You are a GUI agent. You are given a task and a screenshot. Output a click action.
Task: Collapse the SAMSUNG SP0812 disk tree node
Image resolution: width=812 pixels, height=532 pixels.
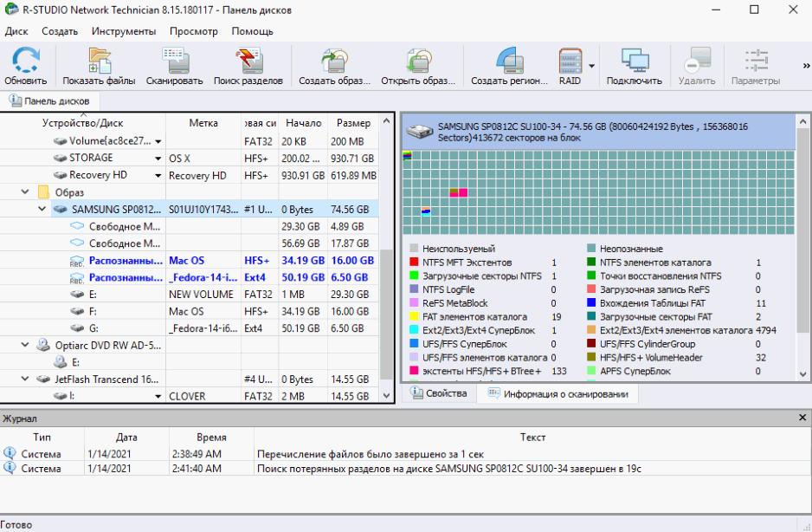pos(42,209)
